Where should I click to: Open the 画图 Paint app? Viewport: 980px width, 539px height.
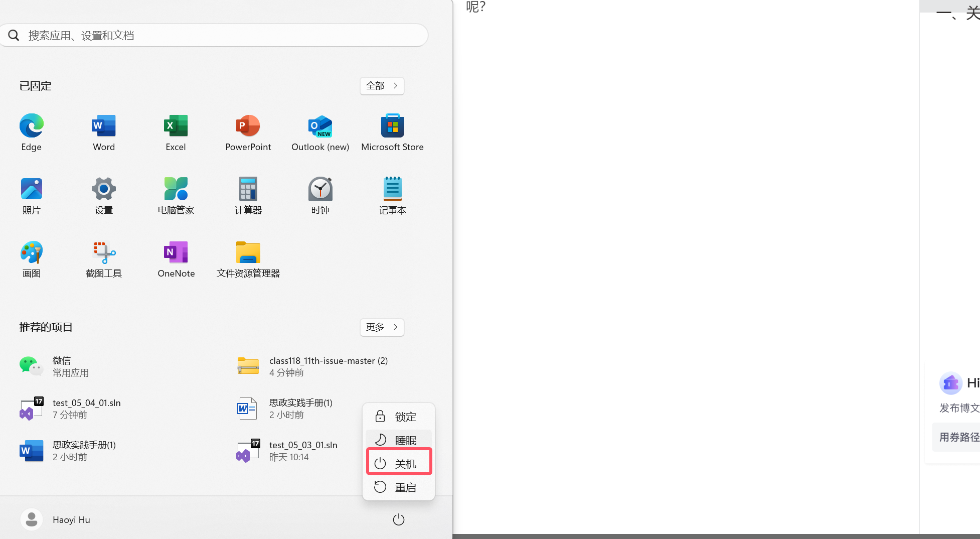coord(32,259)
